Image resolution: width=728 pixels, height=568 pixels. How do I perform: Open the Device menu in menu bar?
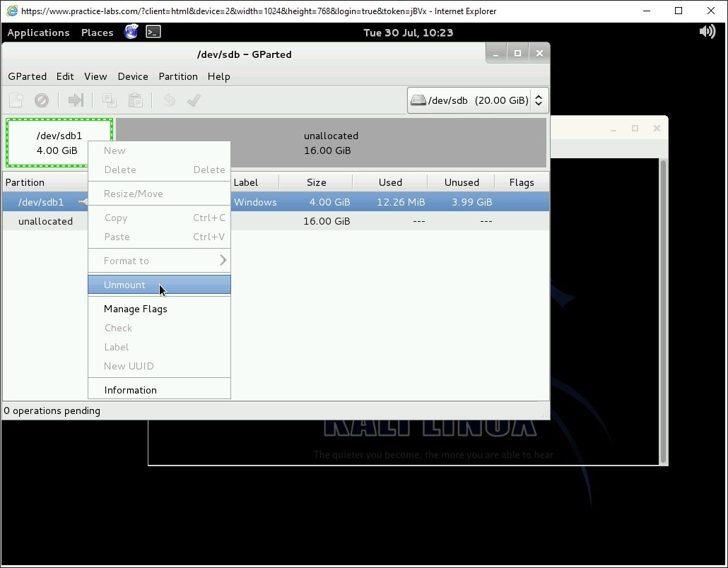tap(133, 76)
